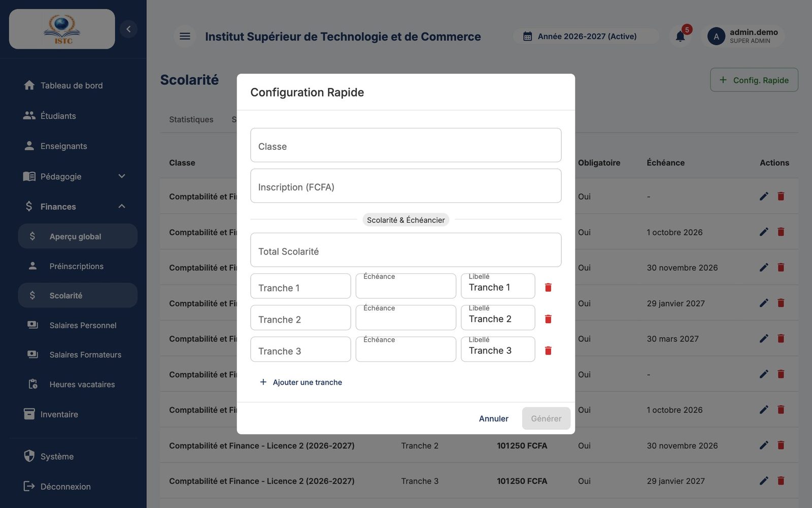This screenshot has height=508, width=812.
Task: Click the ISTC logo
Action: click(x=62, y=29)
